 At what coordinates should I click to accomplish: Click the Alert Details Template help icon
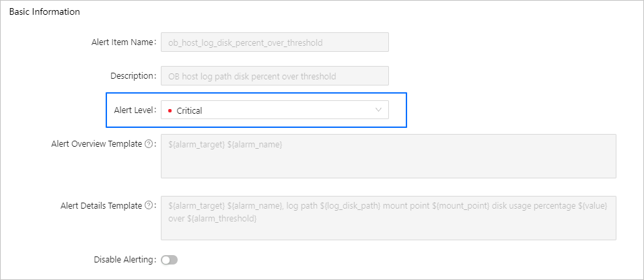coord(149,206)
